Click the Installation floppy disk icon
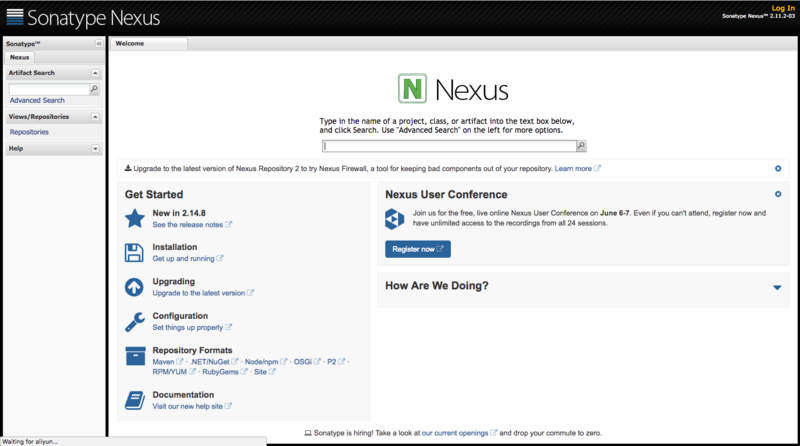The width and height of the screenshot is (800, 446). tap(135, 252)
